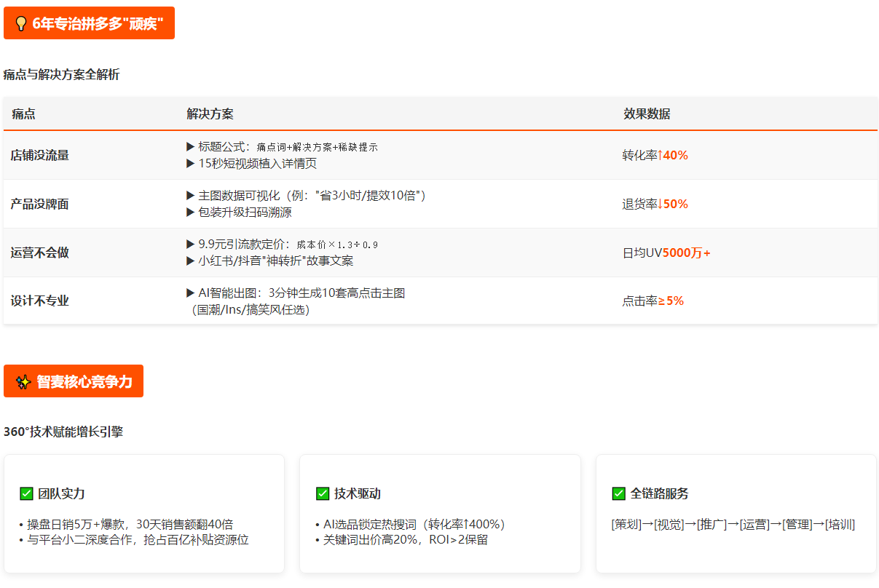Select the 效果数据 column header
Image resolution: width=879 pixels, height=588 pixels.
click(647, 114)
